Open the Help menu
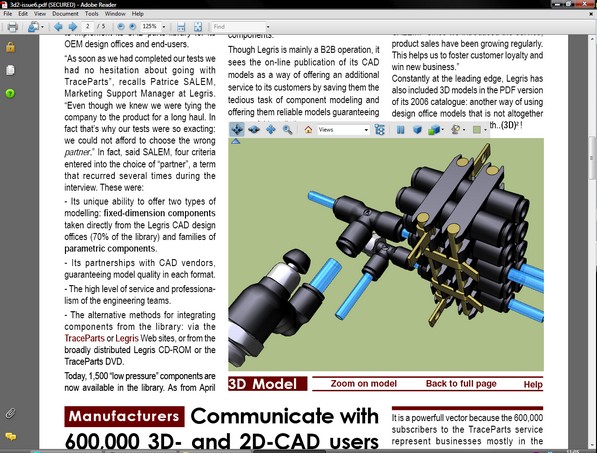Image resolution: width=597 pixels, height=453 pixels. (137, 14)
